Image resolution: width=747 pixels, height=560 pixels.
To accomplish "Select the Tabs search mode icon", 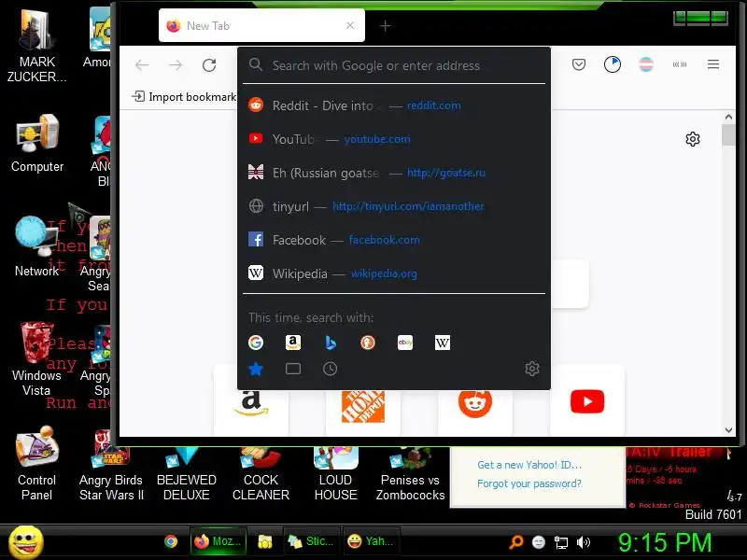I will [293, 369].
